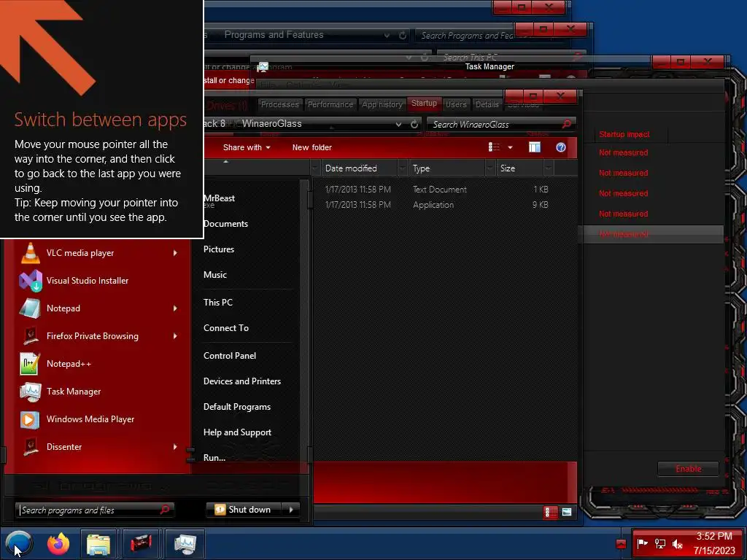Expand Dissenter jump list arrow
This screenshot has width=747, height=560.
[x=175, y=447]
